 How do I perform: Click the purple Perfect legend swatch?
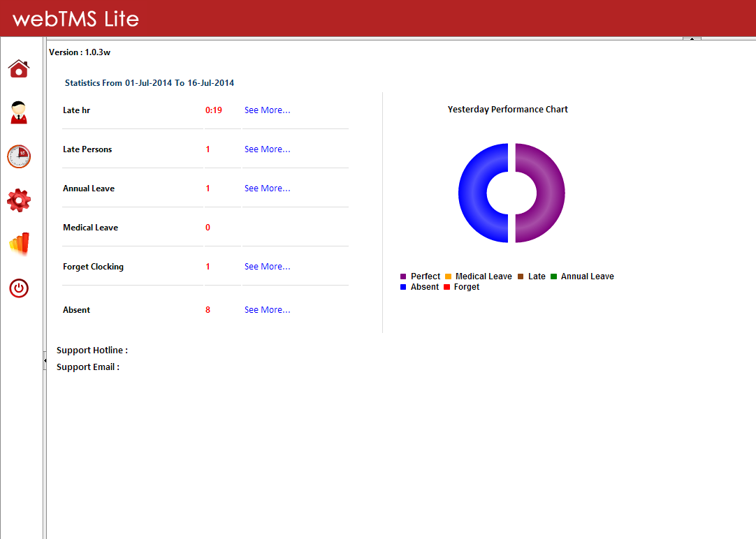(x=403, y=276)
